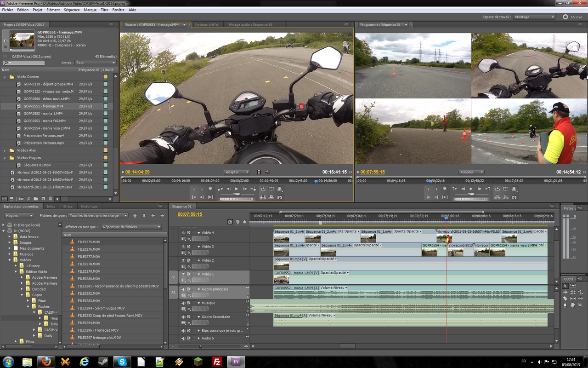This screenshot has height=368, width=588.
Task: Click Export Frame camera icon in Program monitor
Action: [514, 197]
